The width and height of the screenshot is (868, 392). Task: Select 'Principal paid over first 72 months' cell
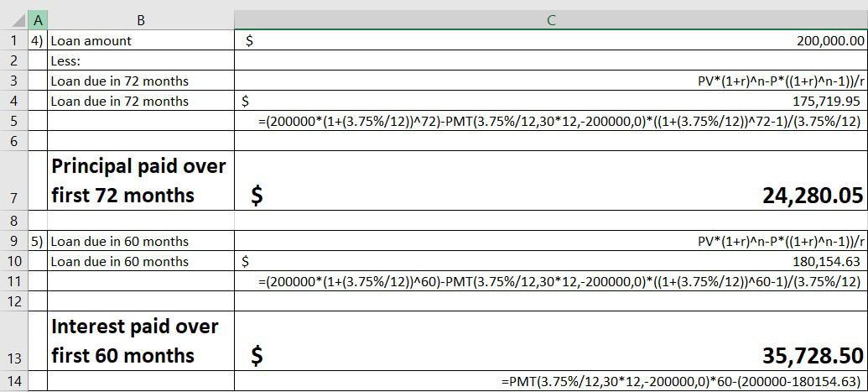coord(139,180)
